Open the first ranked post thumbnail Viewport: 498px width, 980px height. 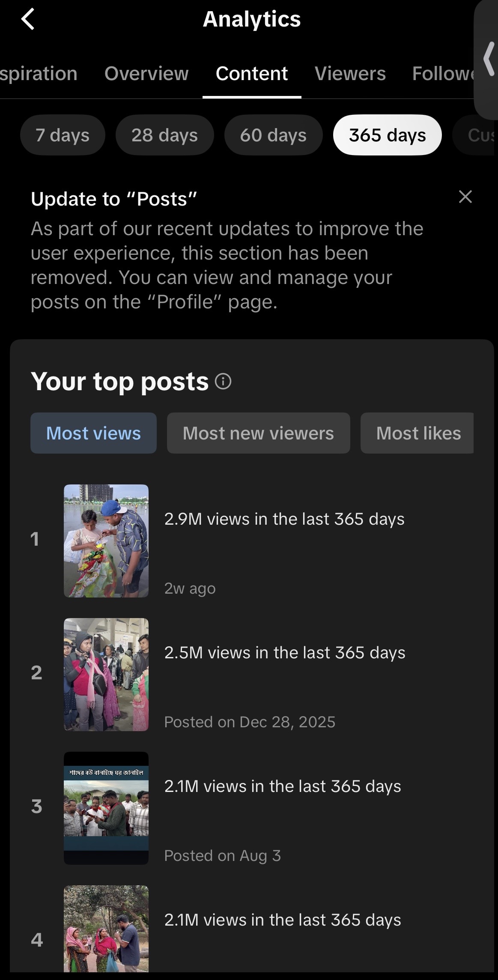tap(106, 541)
